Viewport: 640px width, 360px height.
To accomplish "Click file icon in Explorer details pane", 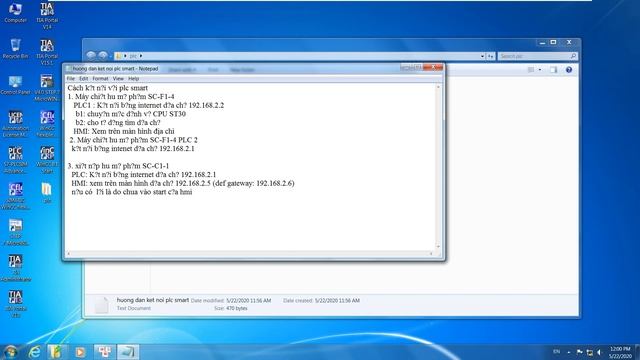I will (x=101, y=305).
